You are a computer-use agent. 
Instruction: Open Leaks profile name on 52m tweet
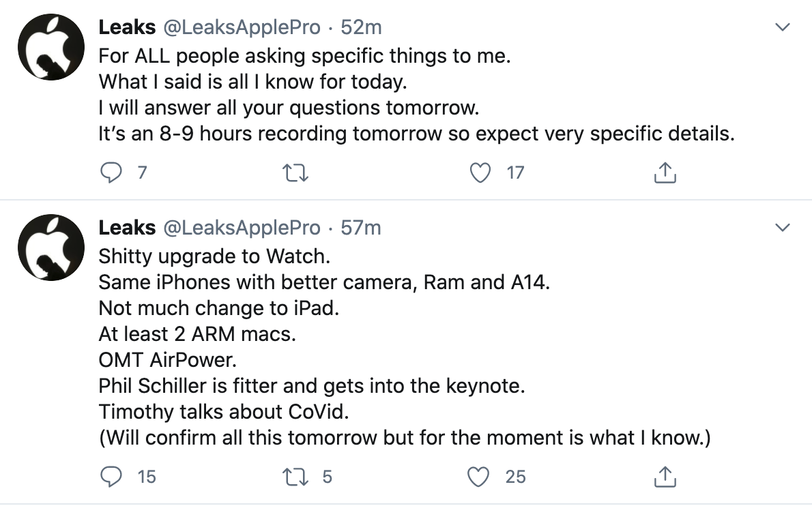pyautogui.click(x=127, y=27)
